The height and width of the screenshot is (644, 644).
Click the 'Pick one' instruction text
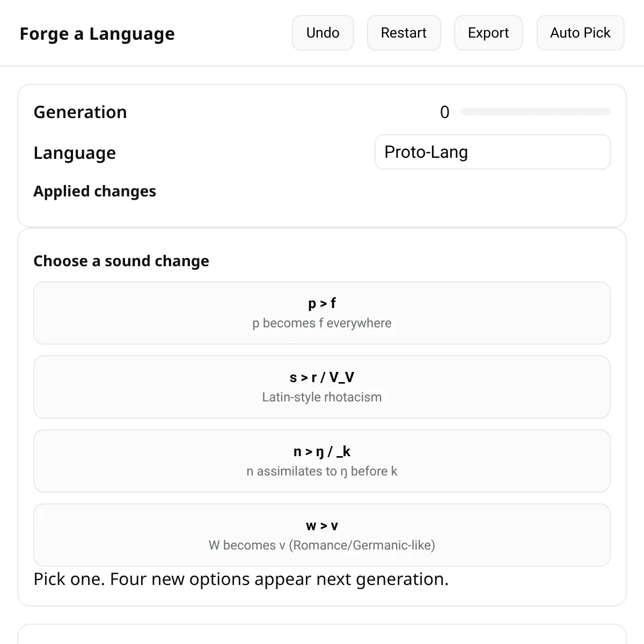(240, 579)
